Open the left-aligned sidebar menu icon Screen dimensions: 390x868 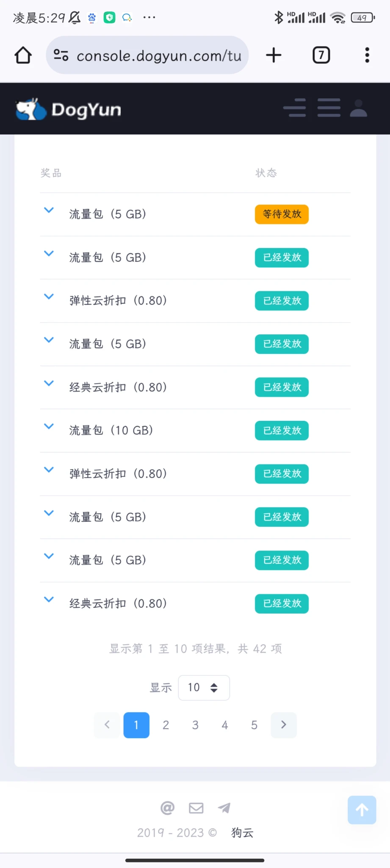(295, 108)
